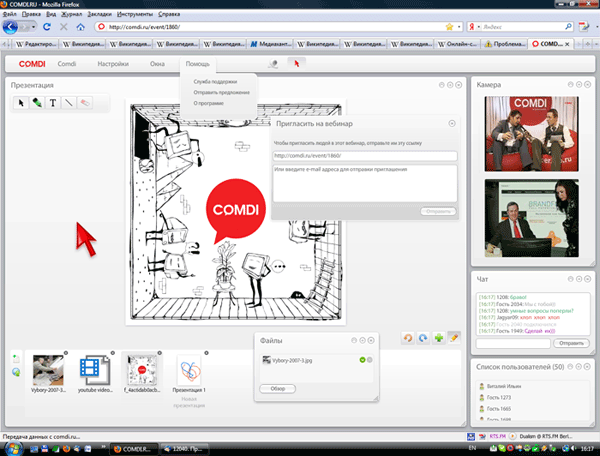
Task: Click the Yandex search magnifier icon
Action: [568, 27]
